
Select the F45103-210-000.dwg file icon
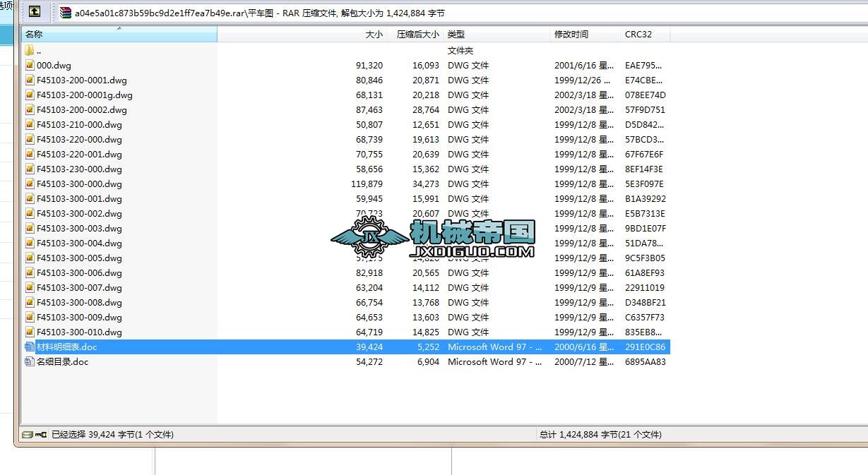30,124
